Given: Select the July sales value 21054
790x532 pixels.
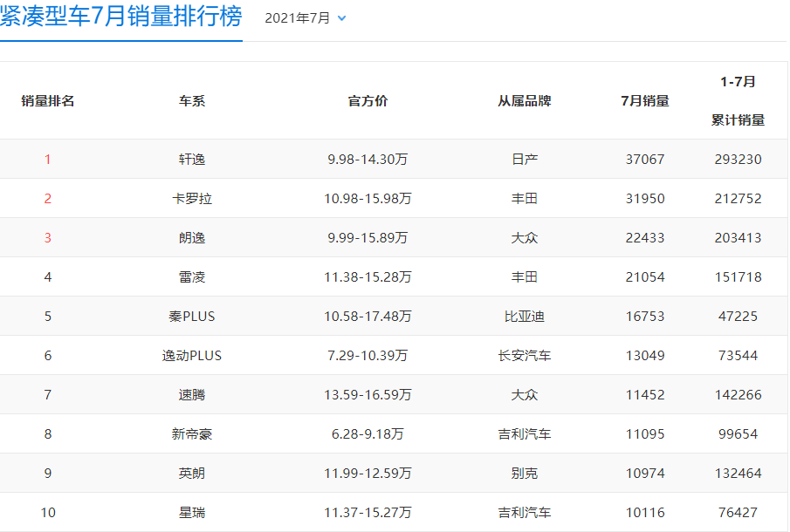Looking at the screenshot, I should coord(645,276).
